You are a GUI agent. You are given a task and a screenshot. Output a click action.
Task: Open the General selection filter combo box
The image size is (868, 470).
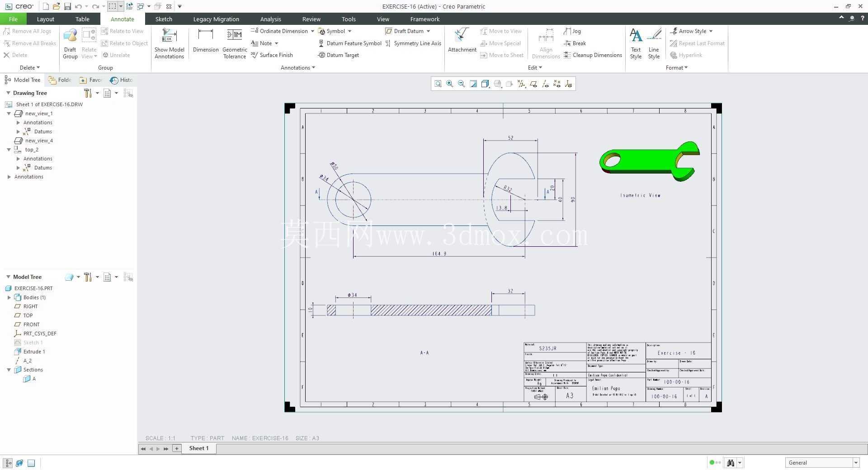click(x=822, y=463)
